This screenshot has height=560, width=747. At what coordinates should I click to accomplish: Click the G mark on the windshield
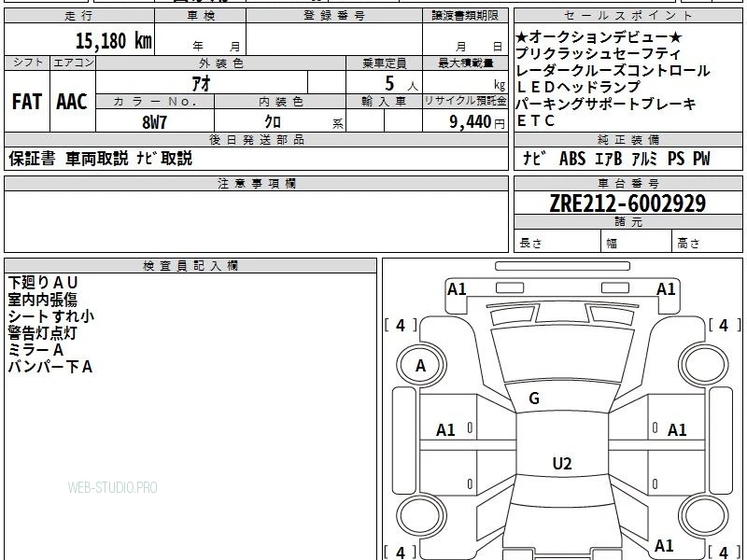pyautogui.click(x=534, y=399)
